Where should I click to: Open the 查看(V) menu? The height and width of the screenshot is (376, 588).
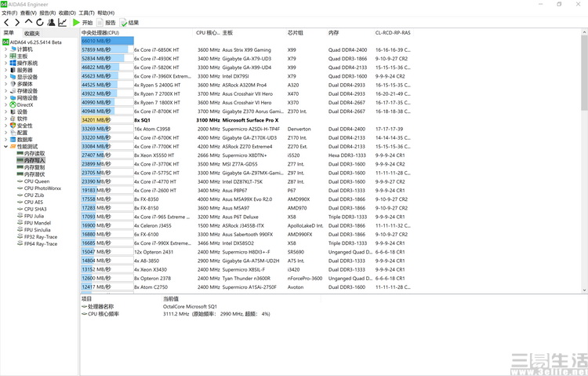point(28,13)
